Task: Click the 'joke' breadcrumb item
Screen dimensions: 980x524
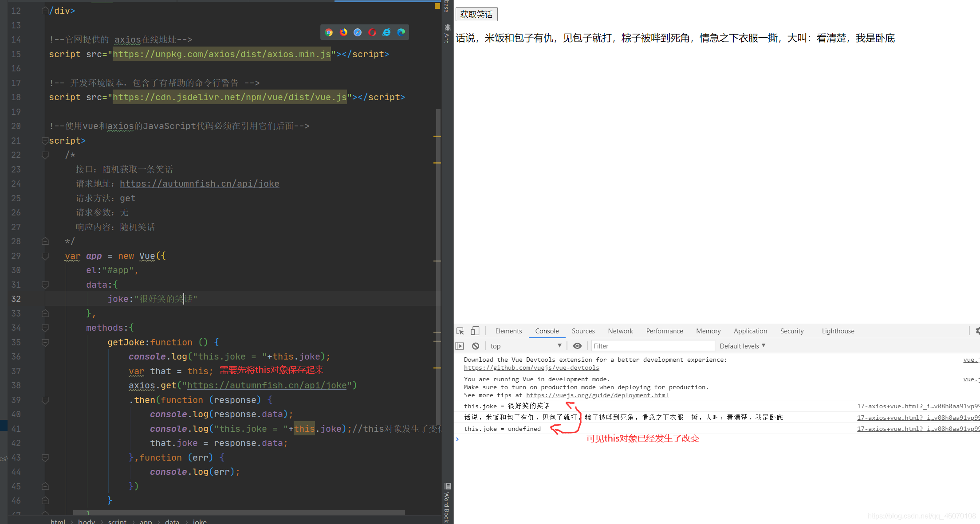Action: [x=200, y=521]
